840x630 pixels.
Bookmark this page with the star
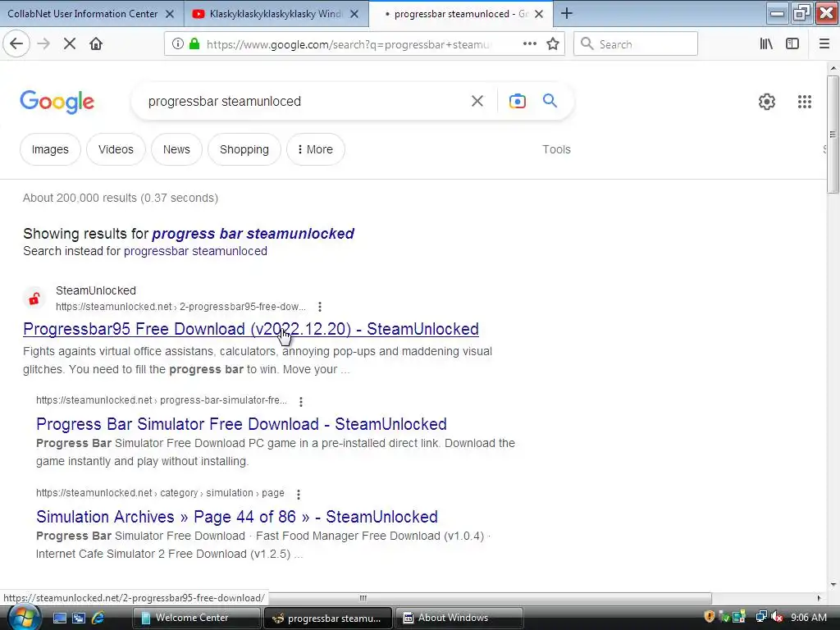coord(553,44)
